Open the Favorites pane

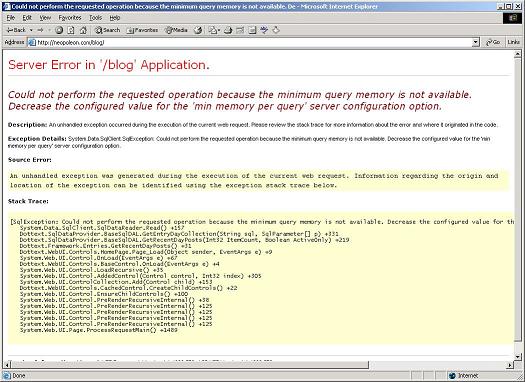coord(142,30)
